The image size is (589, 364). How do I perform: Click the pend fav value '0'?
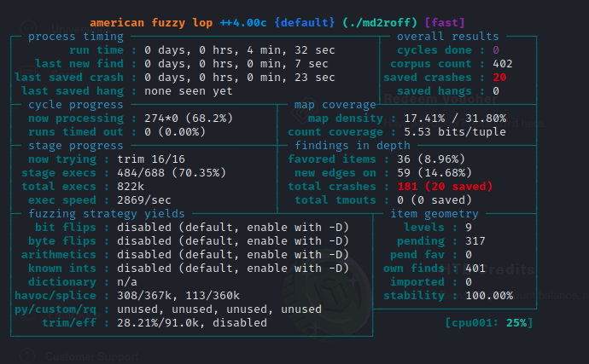tap(469, 255)
